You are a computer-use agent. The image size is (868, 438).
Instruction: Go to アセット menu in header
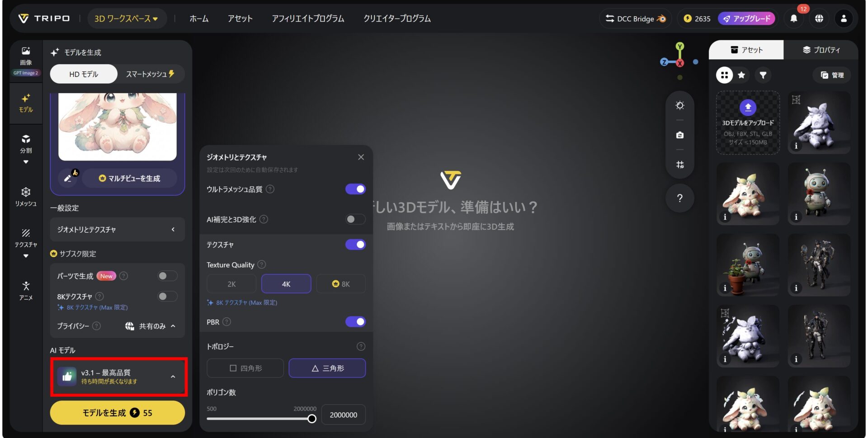[240, 19]
